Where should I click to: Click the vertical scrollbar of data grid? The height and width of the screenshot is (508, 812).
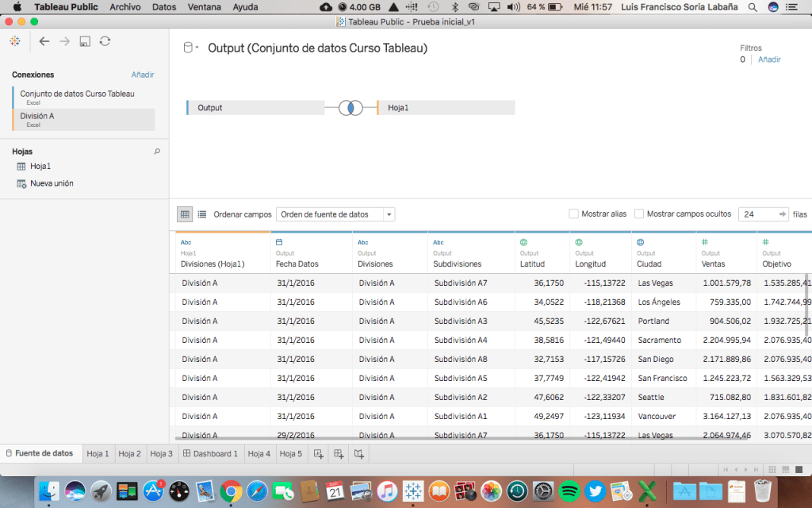tap(806, 304)
